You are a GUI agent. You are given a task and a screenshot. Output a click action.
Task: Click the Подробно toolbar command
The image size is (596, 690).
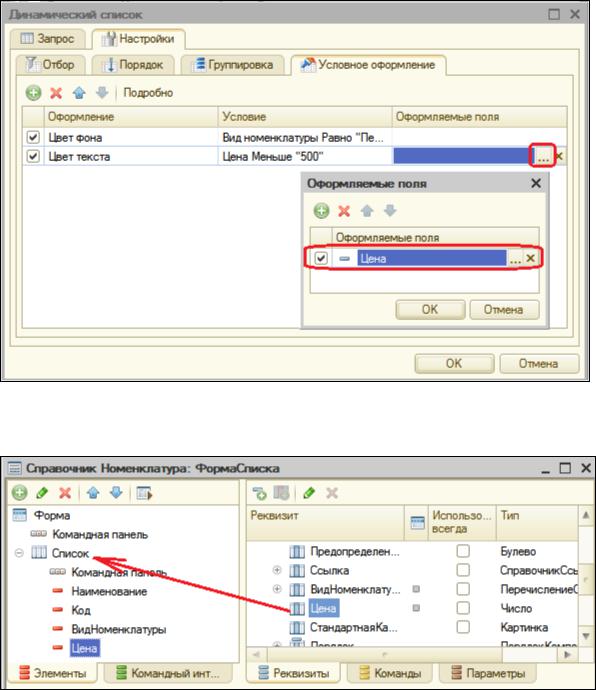click(148, 93)
